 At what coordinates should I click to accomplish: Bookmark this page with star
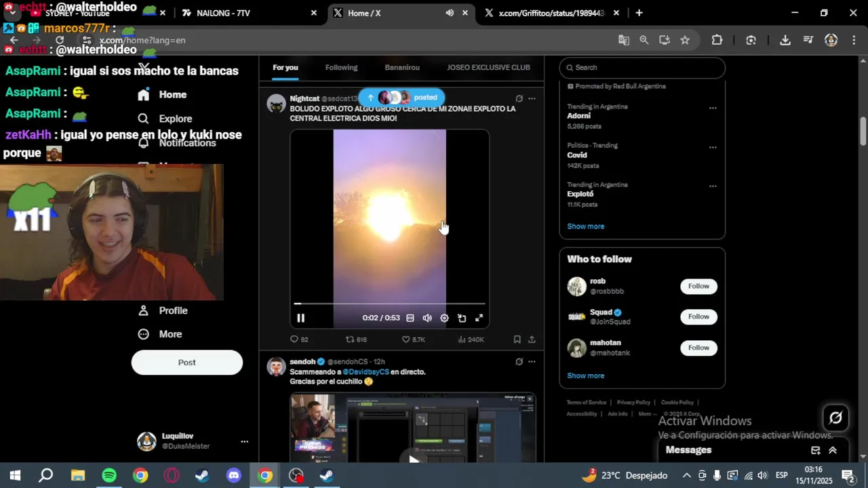685,40
